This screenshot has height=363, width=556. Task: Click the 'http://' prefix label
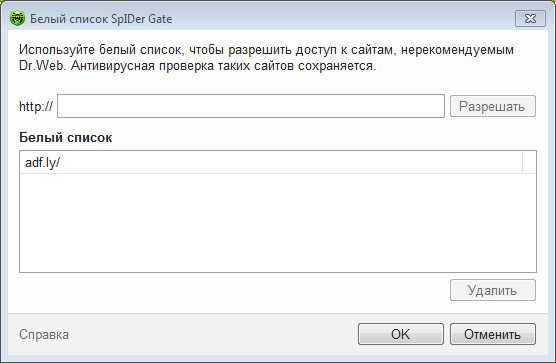click(36, 106)
